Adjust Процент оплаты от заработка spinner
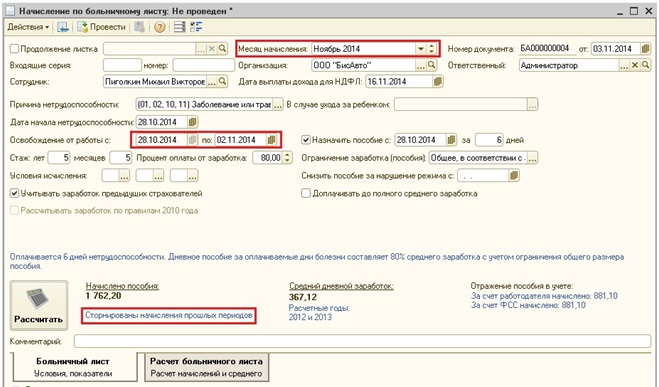Image resolution: width=659 pixels, height=387 pixels. pyautogui.click(x=287, y=158)
